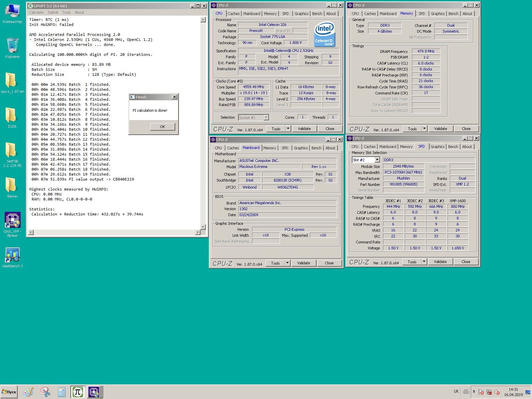Click the Пуск start button
The image size is (532, 399).
tap(9, 392)
